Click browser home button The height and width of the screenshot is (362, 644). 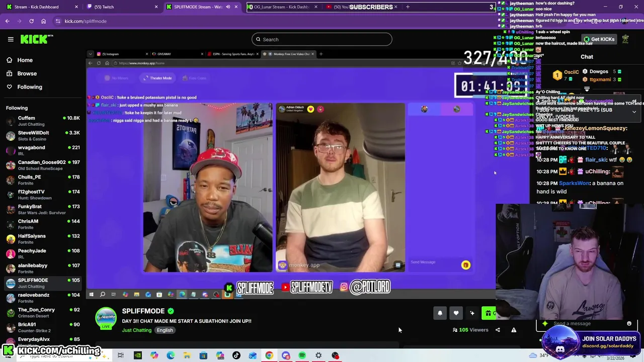click(x=43, y=21)
